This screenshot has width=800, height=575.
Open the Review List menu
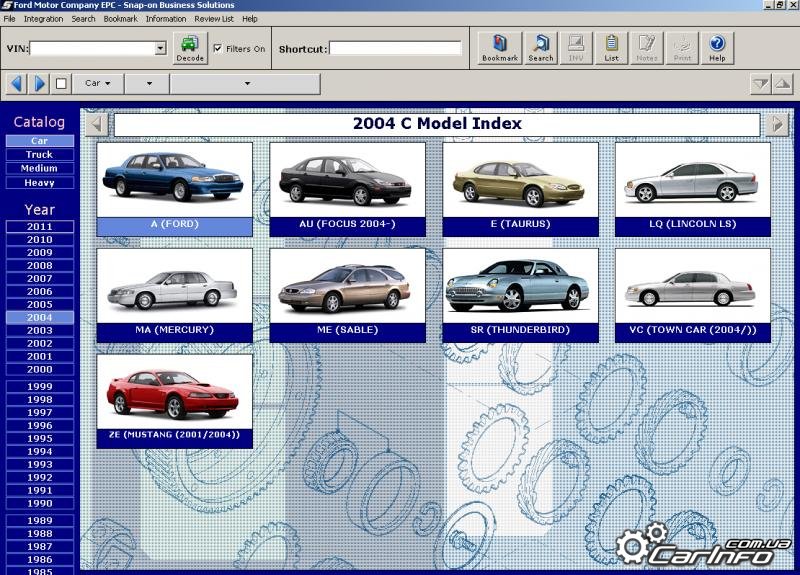coord(214,19)
